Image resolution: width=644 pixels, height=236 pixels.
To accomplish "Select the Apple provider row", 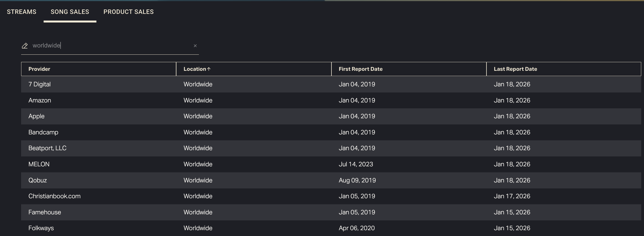I will 36,116.
